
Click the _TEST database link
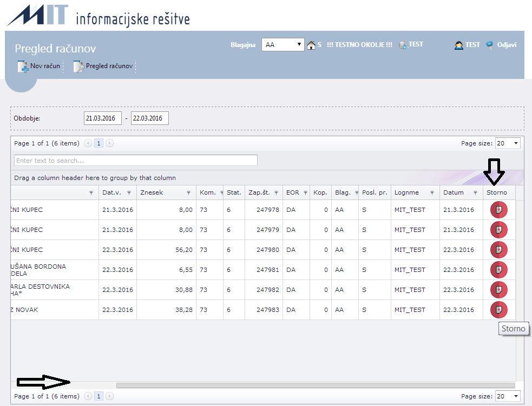(415, 44)
